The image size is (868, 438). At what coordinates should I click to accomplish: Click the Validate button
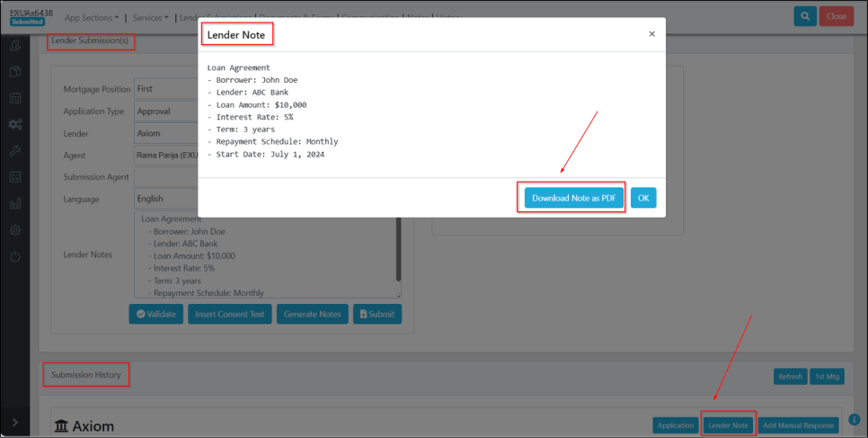coord(156,314)
